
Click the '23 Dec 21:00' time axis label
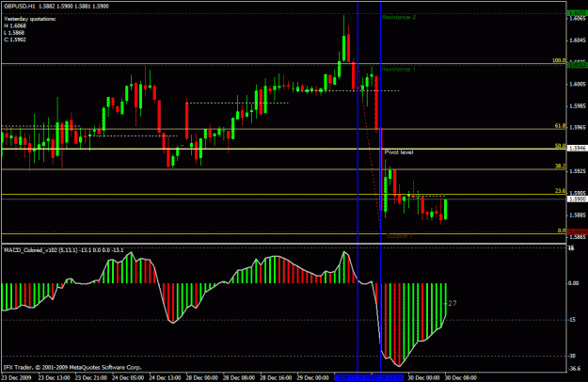pos(91,377)
